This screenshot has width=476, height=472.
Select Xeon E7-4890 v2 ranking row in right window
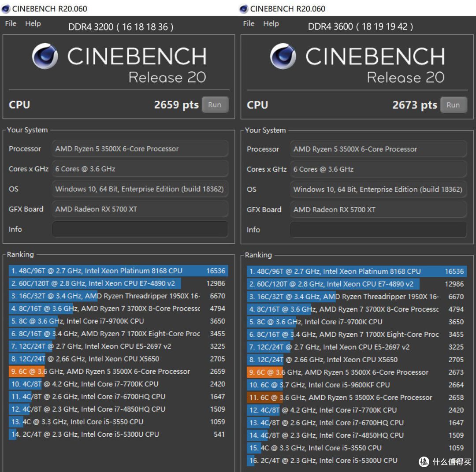[357, 284]
